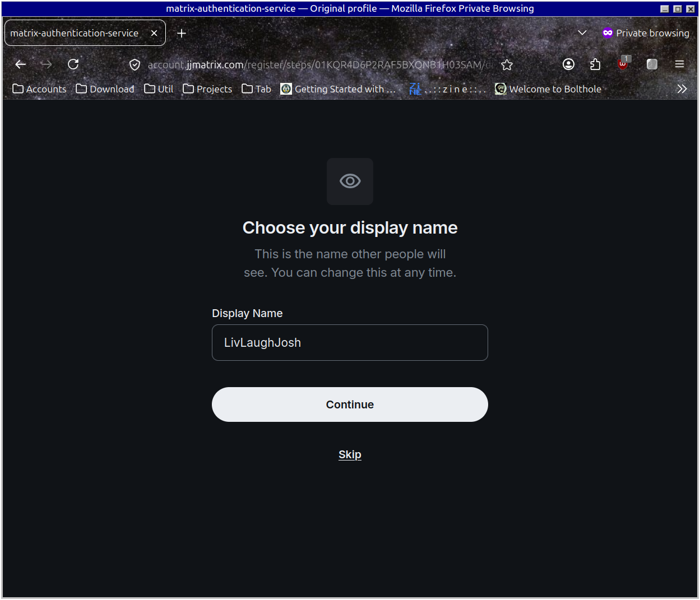Reload the current page
The image size is (700, 600).
coord(73,64)
